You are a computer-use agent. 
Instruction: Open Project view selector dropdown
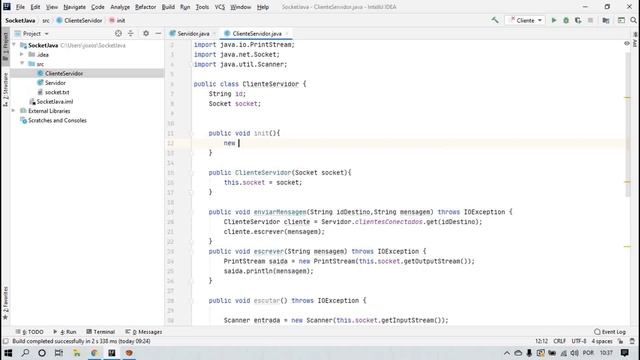click(x=47, y=33)
